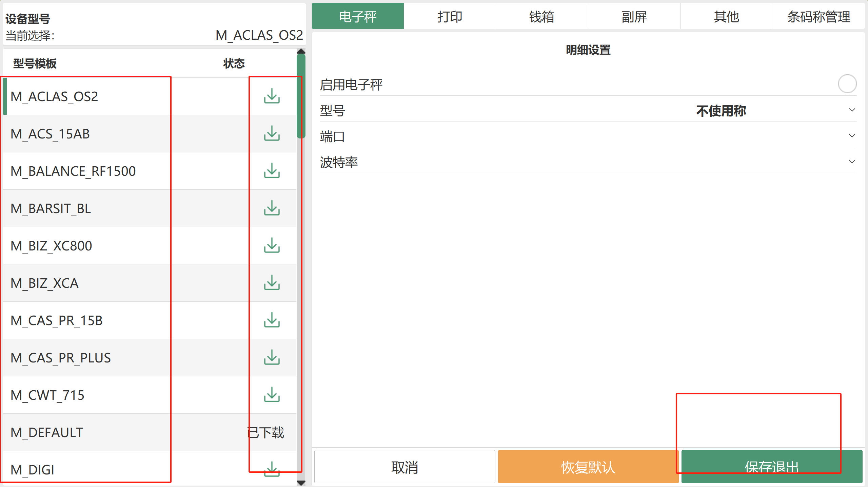Select the M_ACLAS_OS2 model row
868x487 pixels.
click(150, 96)
